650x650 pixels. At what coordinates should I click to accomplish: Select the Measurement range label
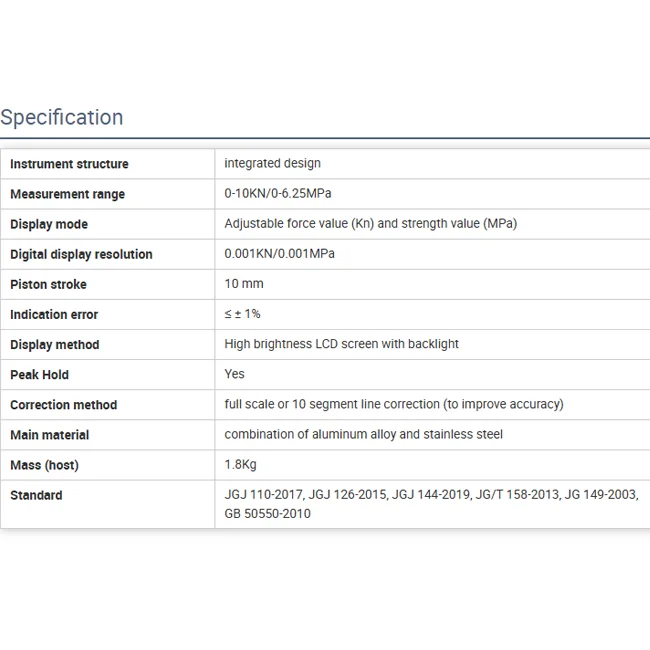tap(67, 194)
